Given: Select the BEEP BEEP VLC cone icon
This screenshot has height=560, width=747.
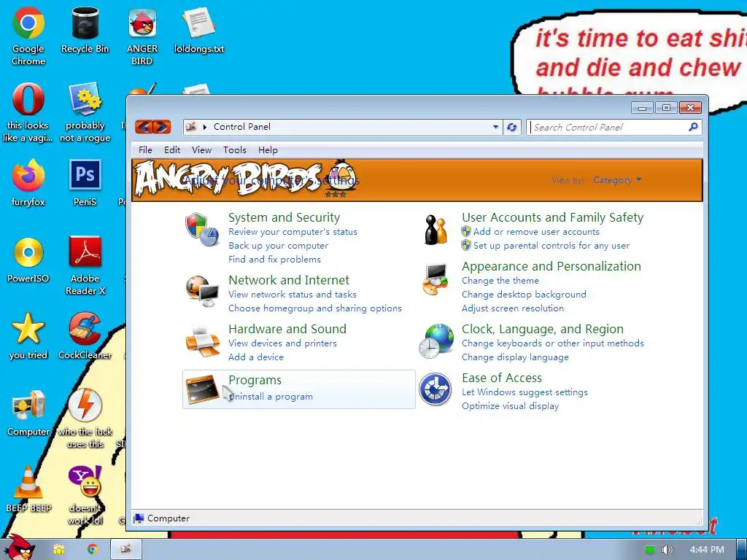Looking at the screenshot, I should [x=28, y=489].
